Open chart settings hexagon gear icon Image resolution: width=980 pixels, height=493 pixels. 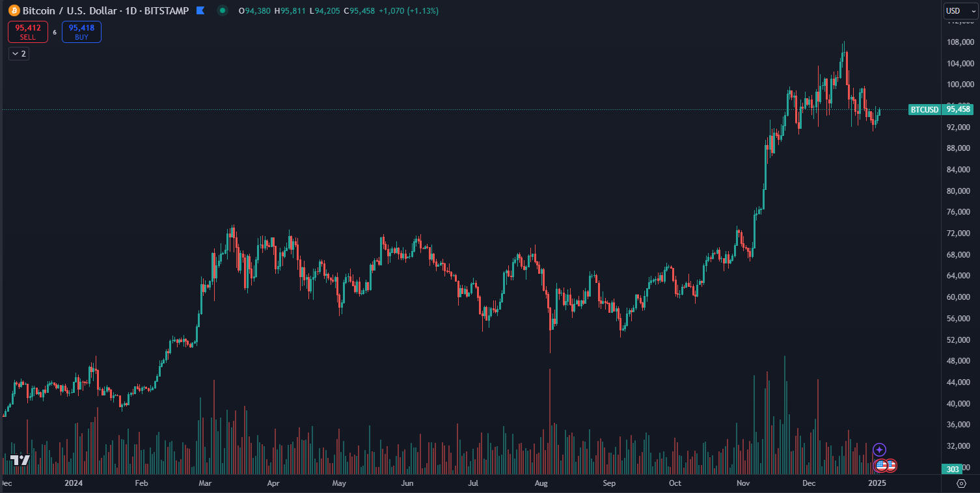(x=961, y=483)
